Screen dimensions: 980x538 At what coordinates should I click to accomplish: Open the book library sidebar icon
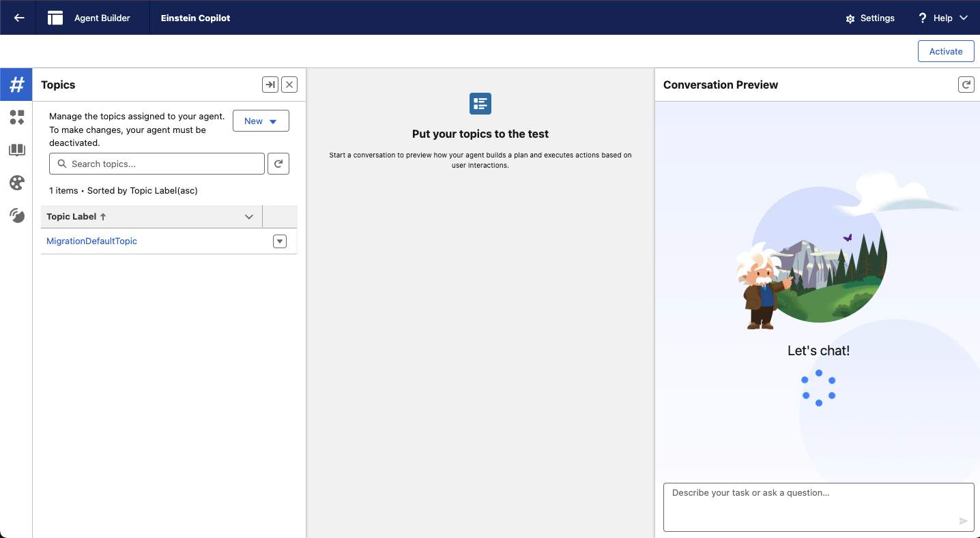(x=16, y=150)
